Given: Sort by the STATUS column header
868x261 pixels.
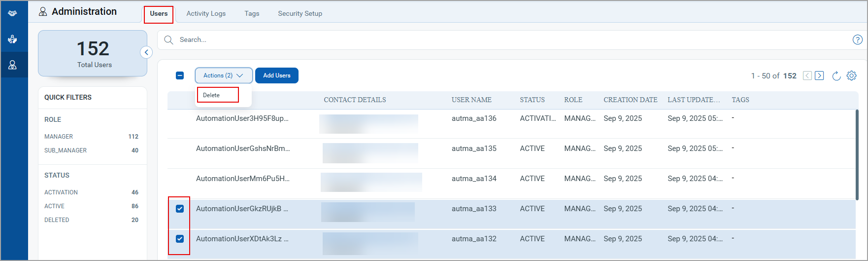Looking at the screenshot, I should coord(532,100).
